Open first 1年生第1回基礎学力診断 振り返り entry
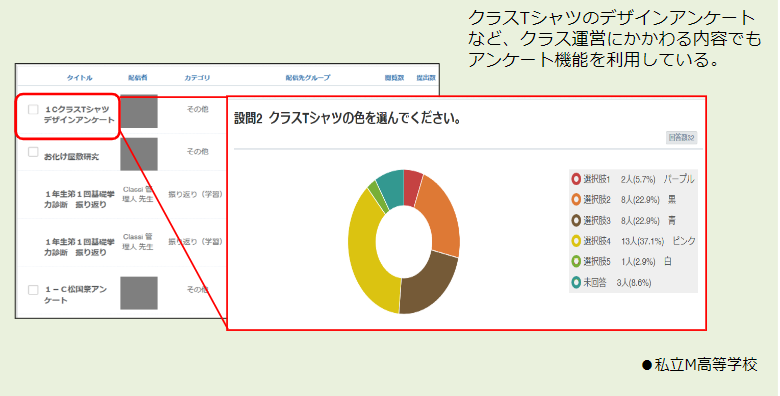 pyautogui.click(x=79, y=199)
